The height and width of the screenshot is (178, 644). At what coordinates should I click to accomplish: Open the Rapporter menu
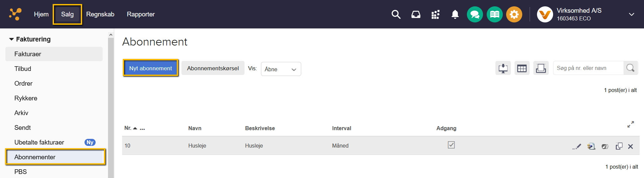pos(141,14)
